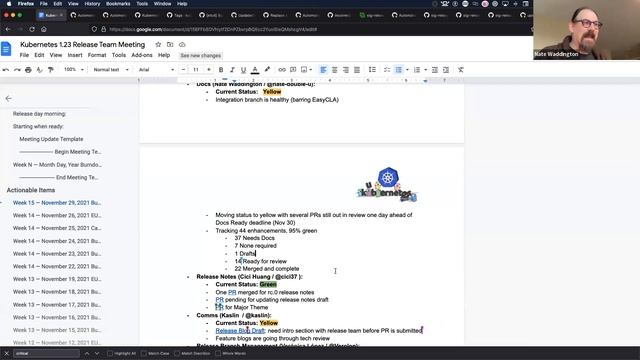This screenshot has height=360, width=640.
Task: Click the find bar search field
Action: tap(46, 353)
